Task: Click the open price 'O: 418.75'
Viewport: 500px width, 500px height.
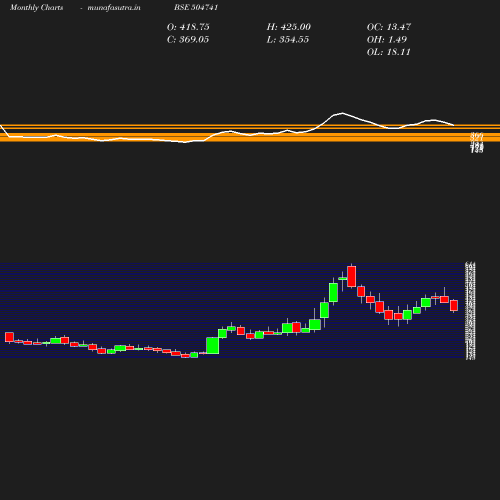Action: 188,27
